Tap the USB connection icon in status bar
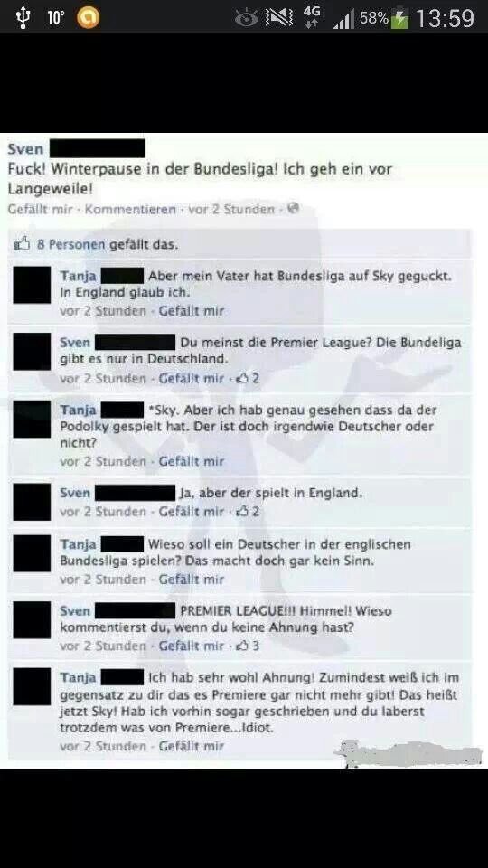Image resolution: width=488 pixels, height=868 pixels. tap(23, 18)
